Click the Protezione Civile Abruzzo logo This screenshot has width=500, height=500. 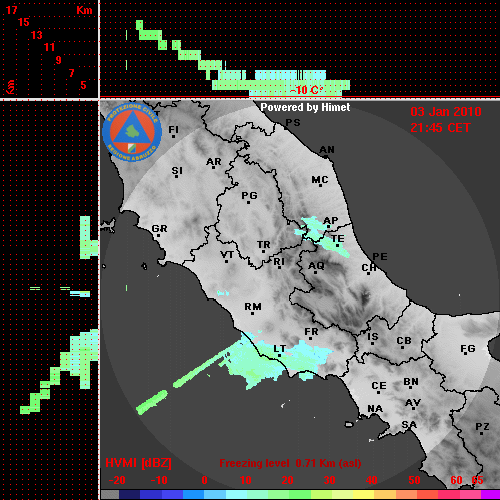point(132,132)
